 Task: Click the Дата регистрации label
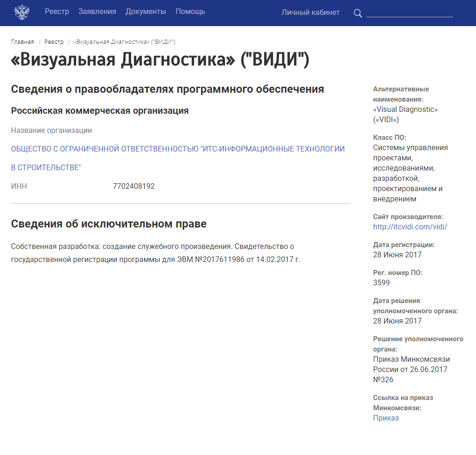404,245
